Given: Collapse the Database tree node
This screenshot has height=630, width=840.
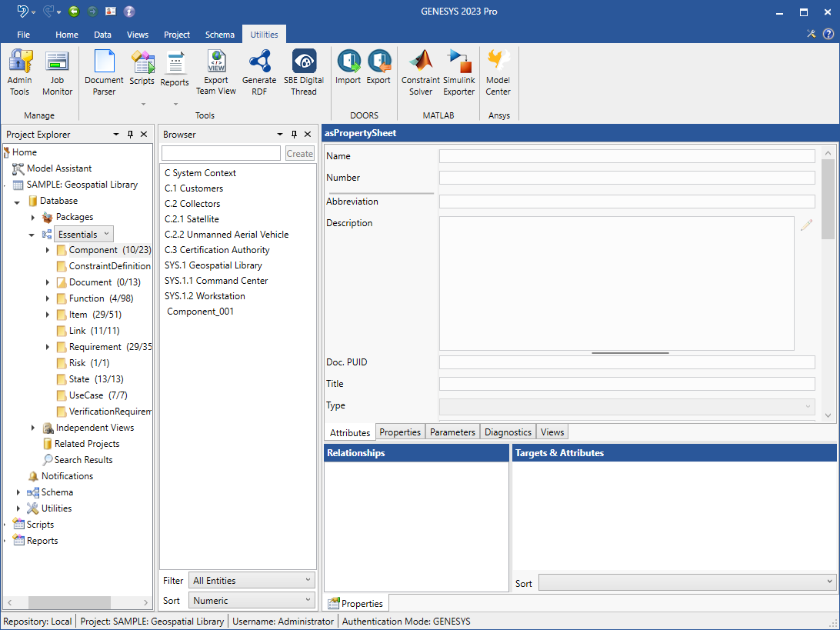Looking at the screenshot, I should coord(17,202).
